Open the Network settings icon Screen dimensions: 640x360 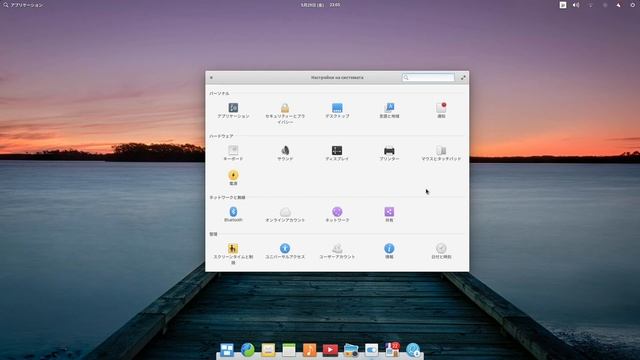[x=337, y=211]
